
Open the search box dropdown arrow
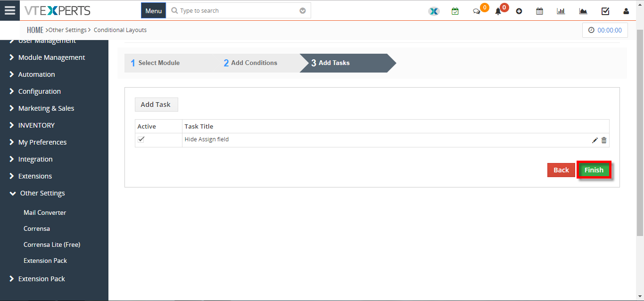(x=303, y=11)
